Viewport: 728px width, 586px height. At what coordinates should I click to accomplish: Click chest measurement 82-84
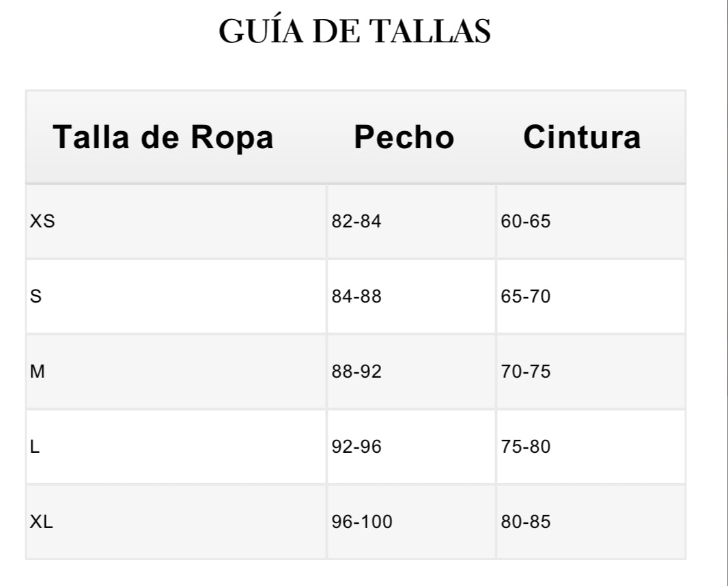[356, 222]
